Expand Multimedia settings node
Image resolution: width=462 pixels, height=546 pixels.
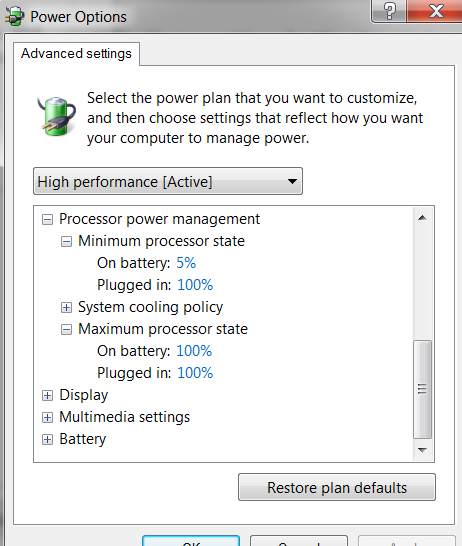(x=47, y=418)
